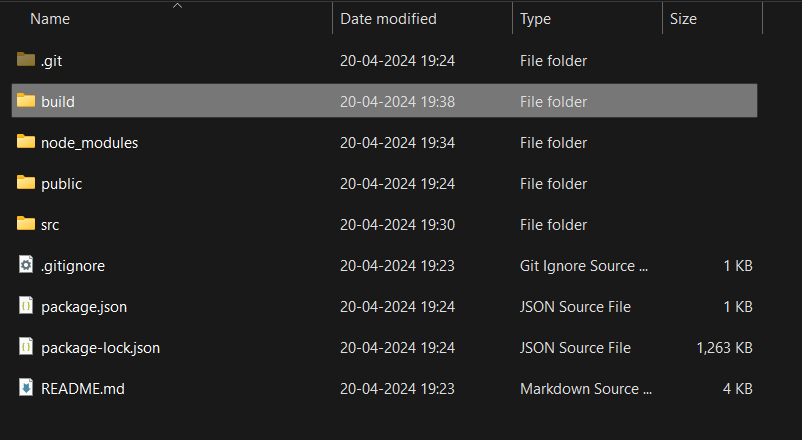Click the README.md file icon
This screenshot has width=802, height=440.
click(26, 388)
